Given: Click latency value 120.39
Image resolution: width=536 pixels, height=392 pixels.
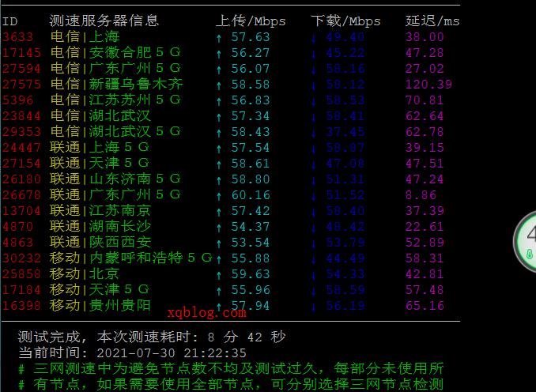Looking at the screenshot, I should pos(428,84).
